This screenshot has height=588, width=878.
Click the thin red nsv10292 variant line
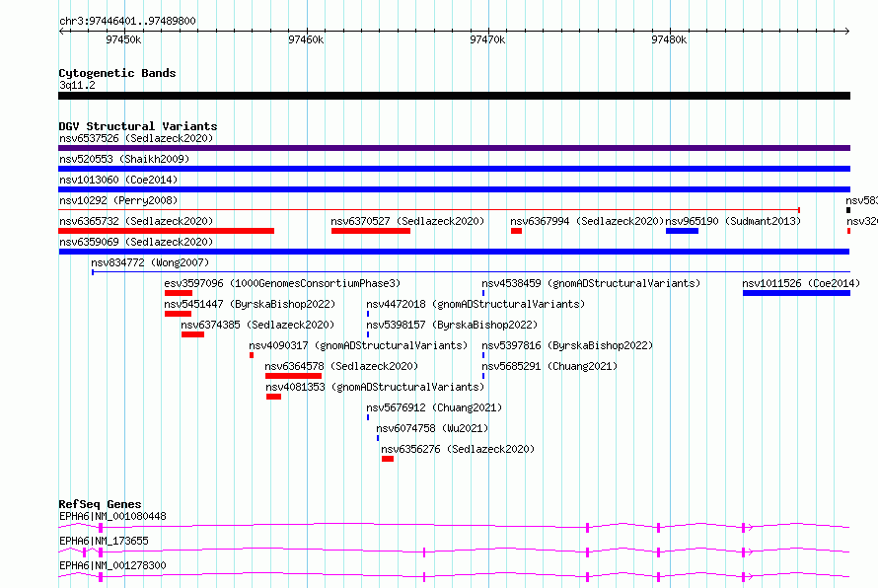tap(429, 210)
